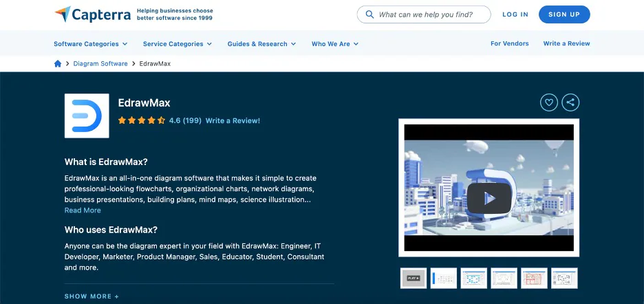Click the search magnifier icon
The image size is (644, 304).
(x=369, y=15)
